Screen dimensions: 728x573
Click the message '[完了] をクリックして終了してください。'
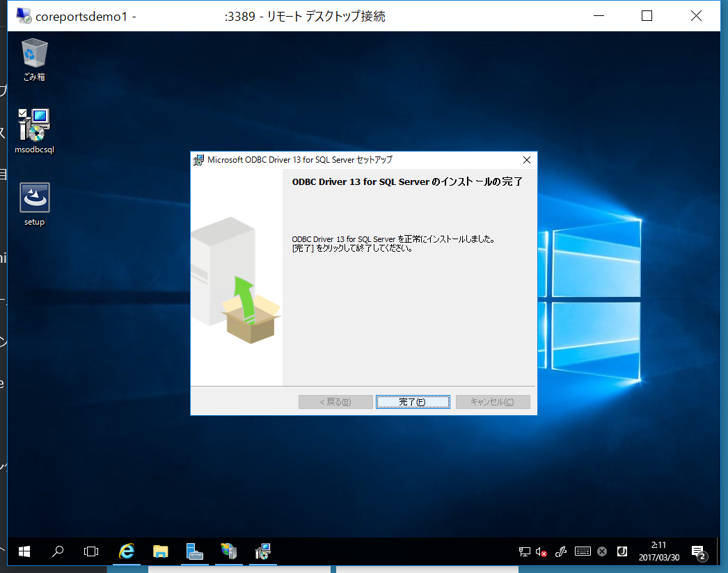(x=352, y=248)
